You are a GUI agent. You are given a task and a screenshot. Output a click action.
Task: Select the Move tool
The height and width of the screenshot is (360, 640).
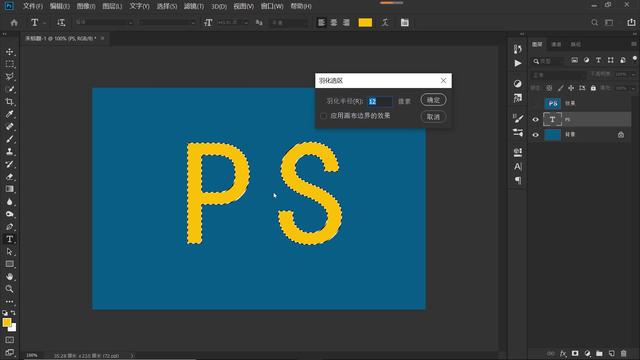point(9,52)
